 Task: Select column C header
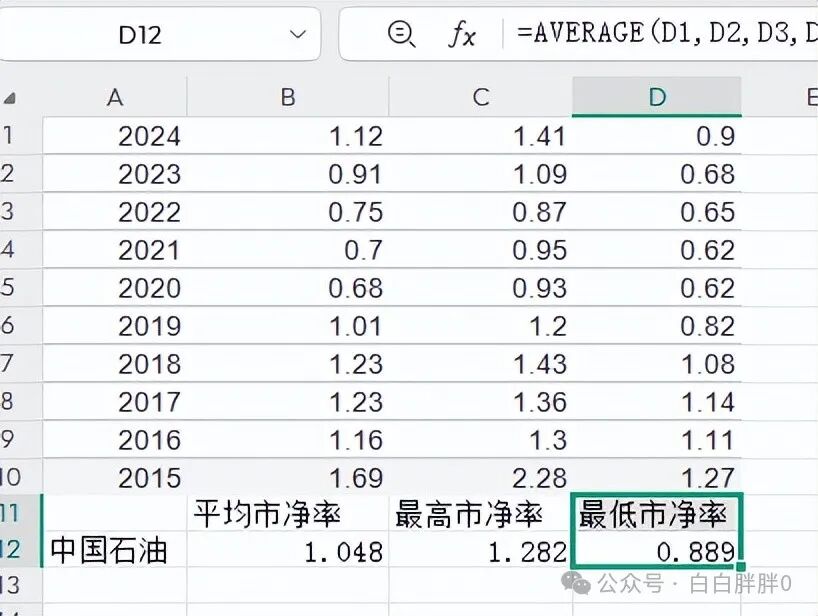480,97
